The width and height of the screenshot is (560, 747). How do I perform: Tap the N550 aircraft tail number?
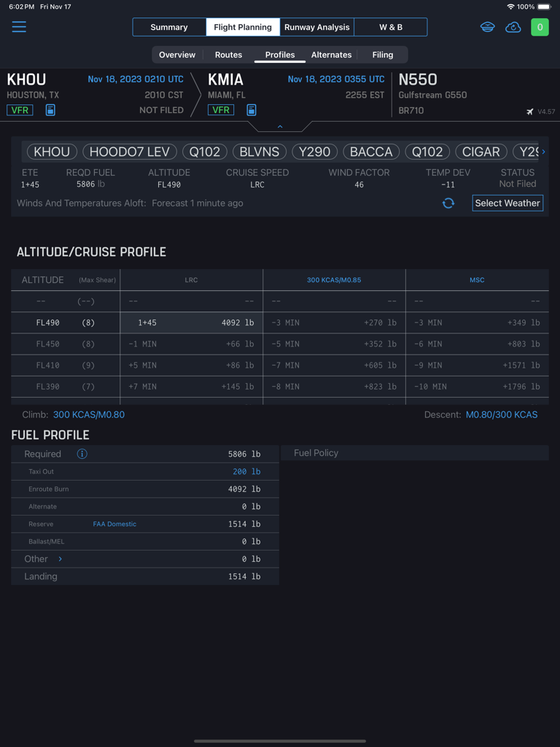pyautogui.click(x=418, y=80)
